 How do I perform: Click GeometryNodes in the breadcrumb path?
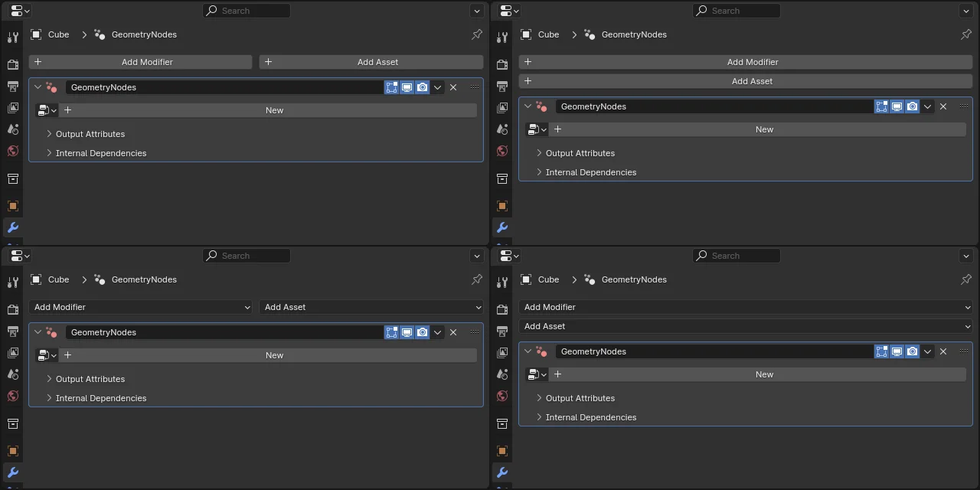click(x=144, y=34)
